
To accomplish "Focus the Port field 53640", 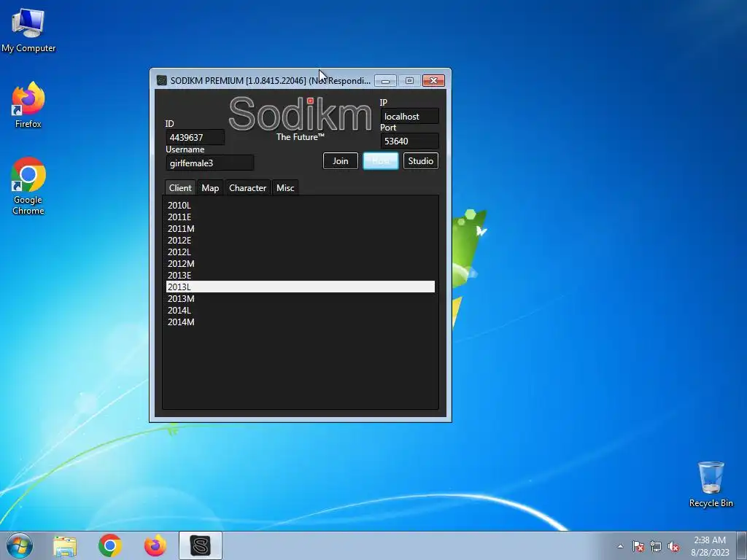I will [x=409, y=141].
